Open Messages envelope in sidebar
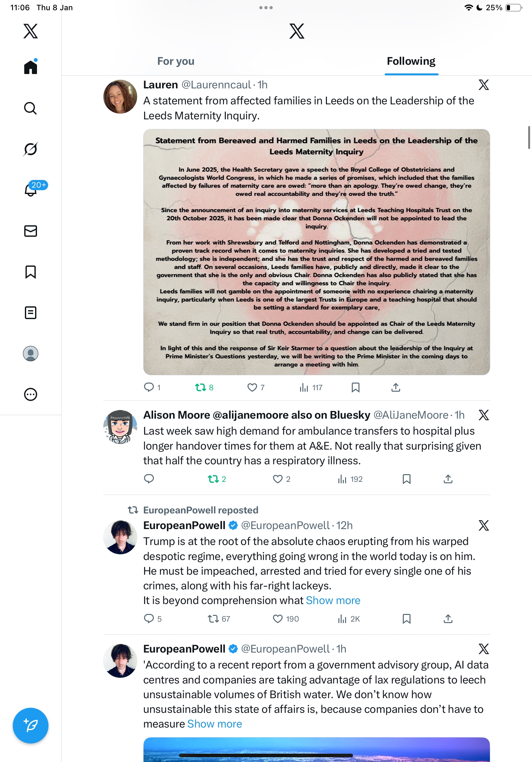The image size is (532, 762). click(x=31, y=231)
